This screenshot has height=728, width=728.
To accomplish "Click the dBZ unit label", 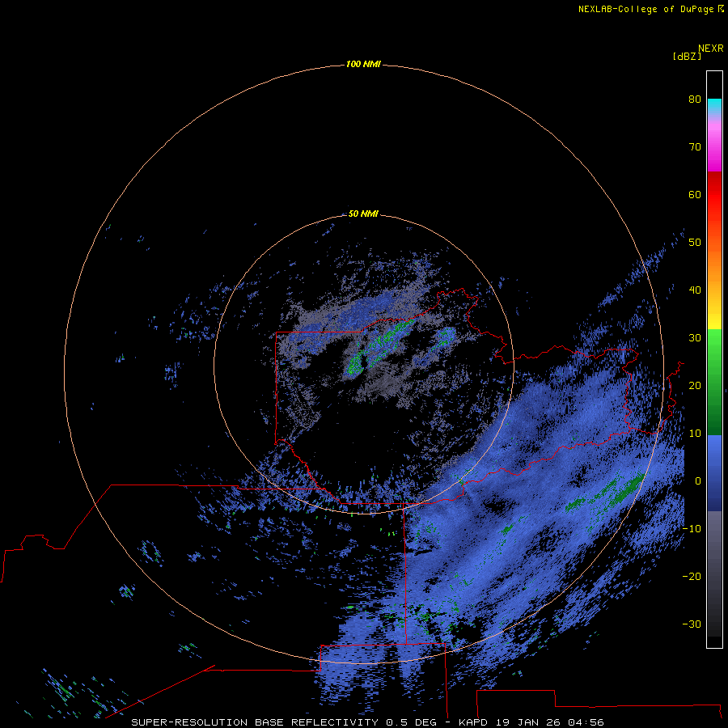I will [x=687, y=56].
